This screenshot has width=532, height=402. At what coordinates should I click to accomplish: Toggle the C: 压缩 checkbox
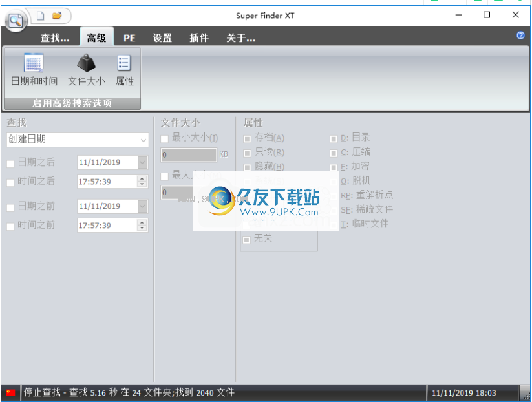334,153
